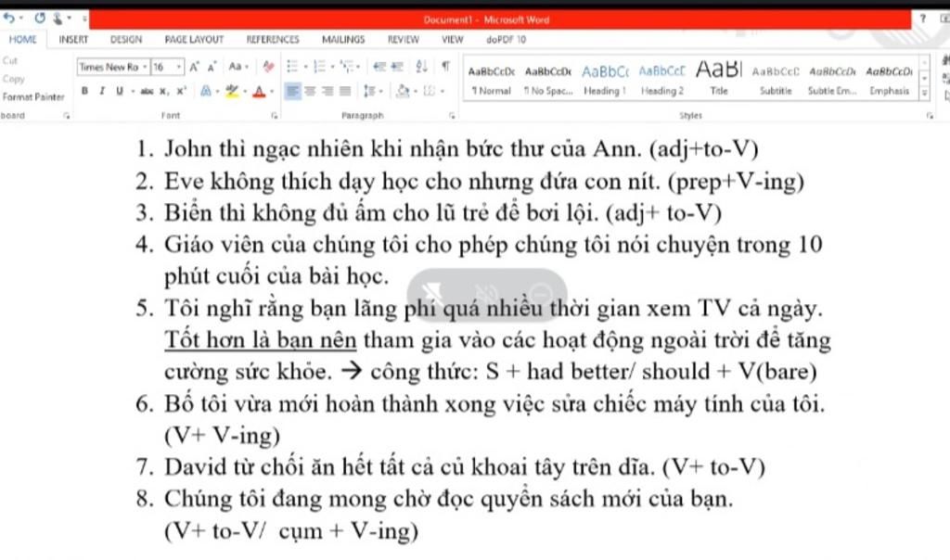This screenshot has width=950, height=560.
Task: Toggle Center paragraph alignment
Action: (310, 92)
